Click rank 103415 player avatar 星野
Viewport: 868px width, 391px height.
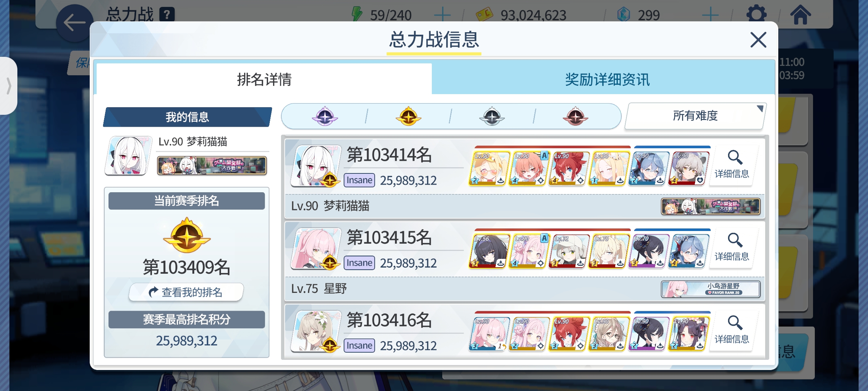tap(316, 248)
